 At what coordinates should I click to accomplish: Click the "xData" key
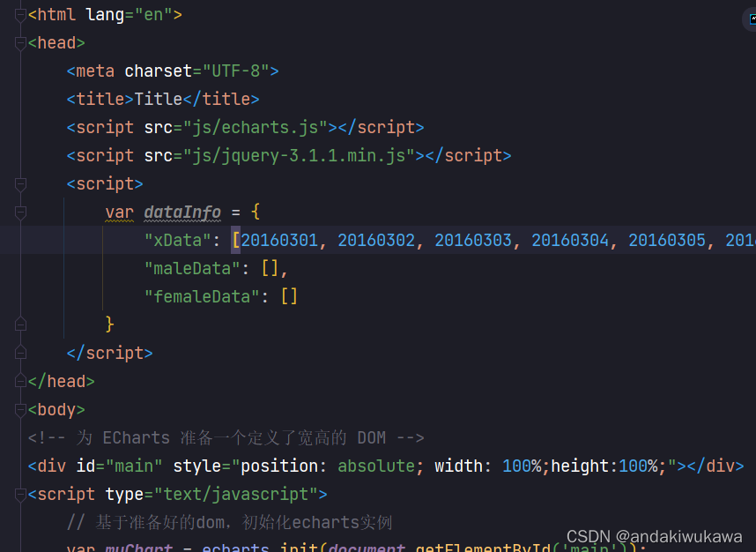[x=177, y=241]
